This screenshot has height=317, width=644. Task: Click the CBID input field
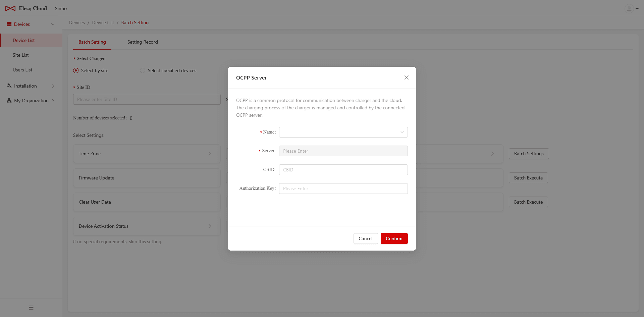[x=343, y=170]
